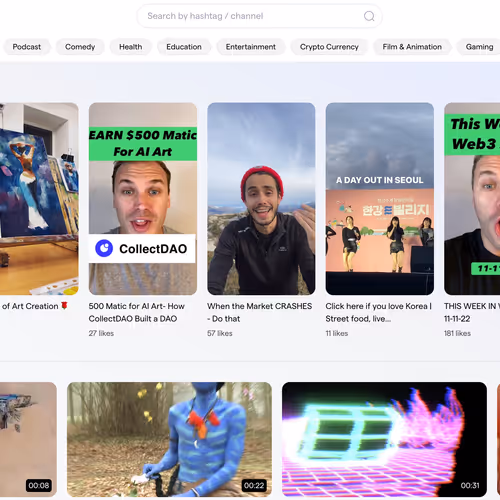The width and height of the screenshot is (500, 500).
Task: Open the Earn $500 Matic CollectDAO thumbnail
Action: pyautogui.click(x=143, y=199)
